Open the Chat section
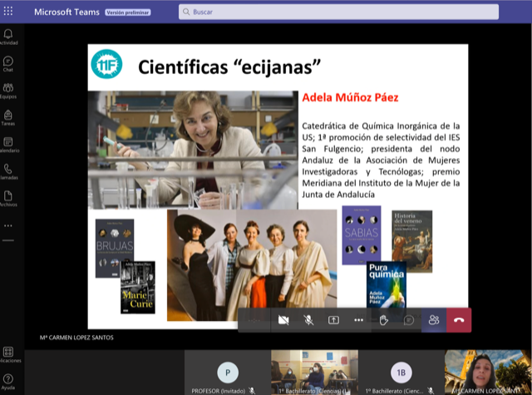532x395 pixels. pyautogui.click(x=8, y=64)
